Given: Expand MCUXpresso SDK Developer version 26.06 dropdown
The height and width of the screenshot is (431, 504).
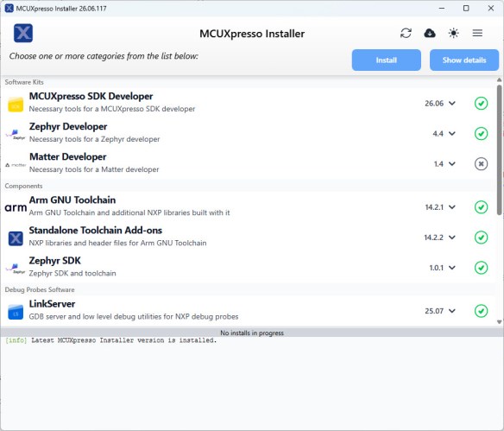Looking at the screenshot, I should click(440, 104).
